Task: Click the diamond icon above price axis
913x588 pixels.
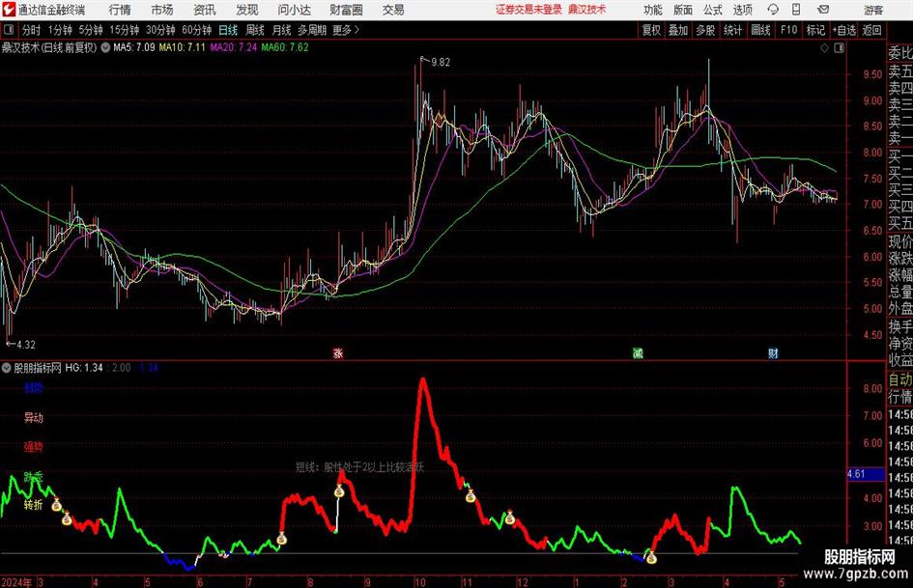Action: pos(824,48)
